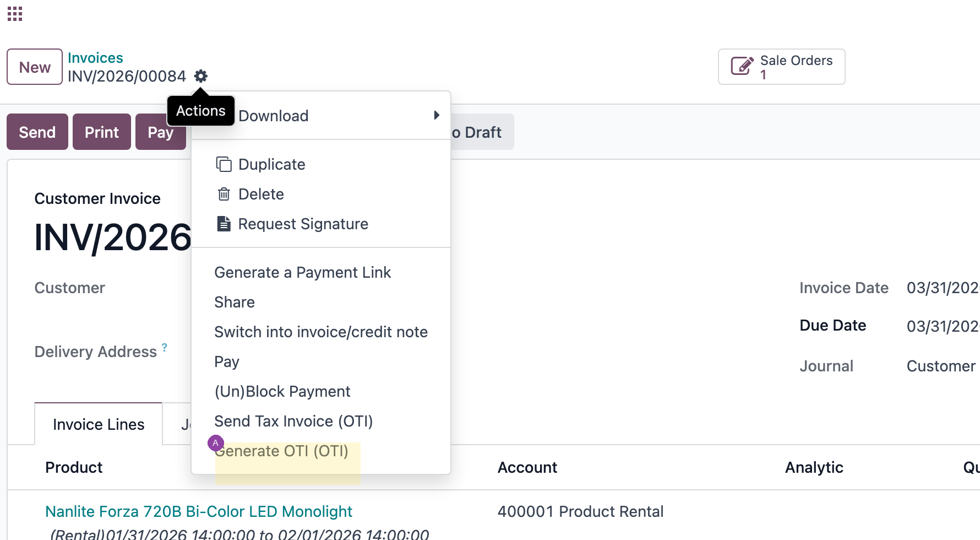Select Generate a Payment Link
Viewport: 980px width, 540px height.
point(302,272)
